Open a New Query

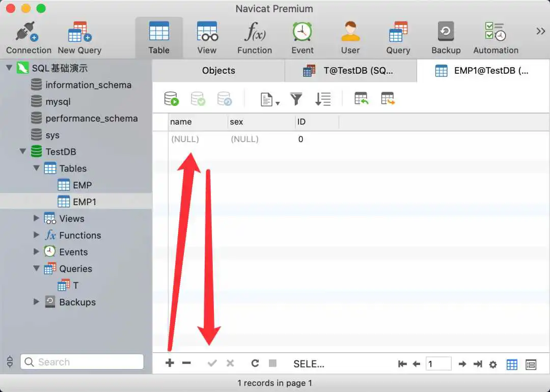(79, 37)
